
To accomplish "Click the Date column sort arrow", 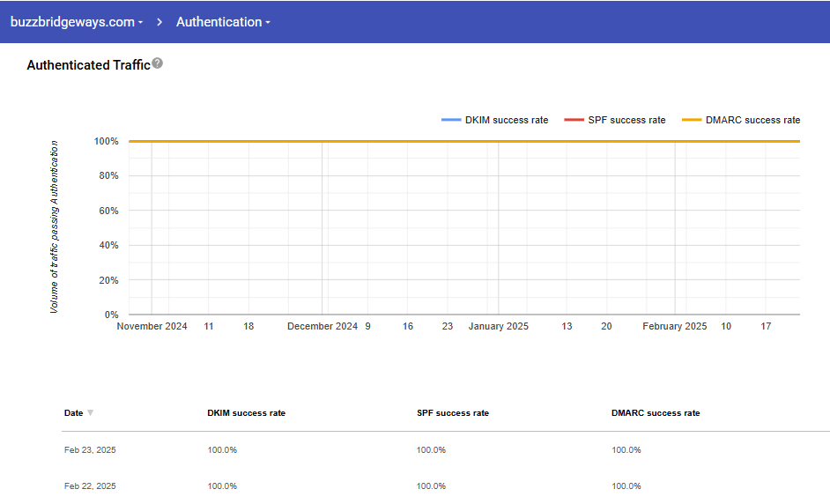I will [x=90, y=413].
